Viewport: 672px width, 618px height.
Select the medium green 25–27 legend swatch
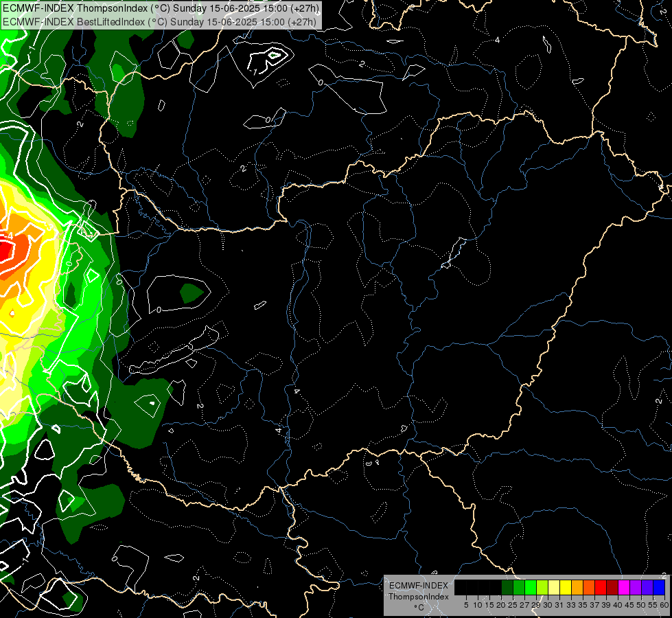519,587
